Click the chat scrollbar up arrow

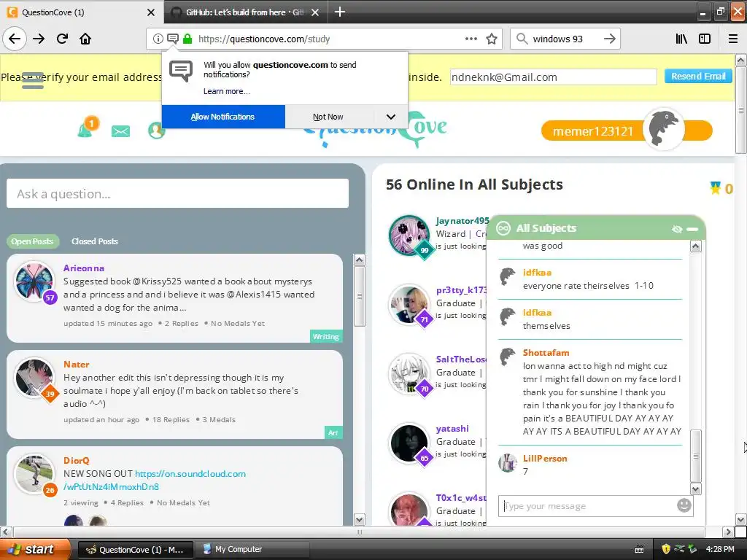coord(695,246)
